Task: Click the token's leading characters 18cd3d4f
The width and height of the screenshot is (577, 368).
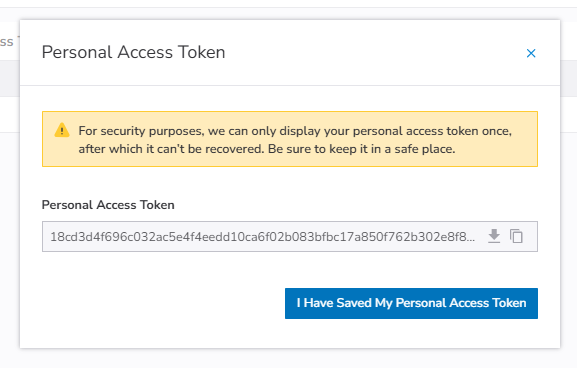Action: tap(74, 237)
